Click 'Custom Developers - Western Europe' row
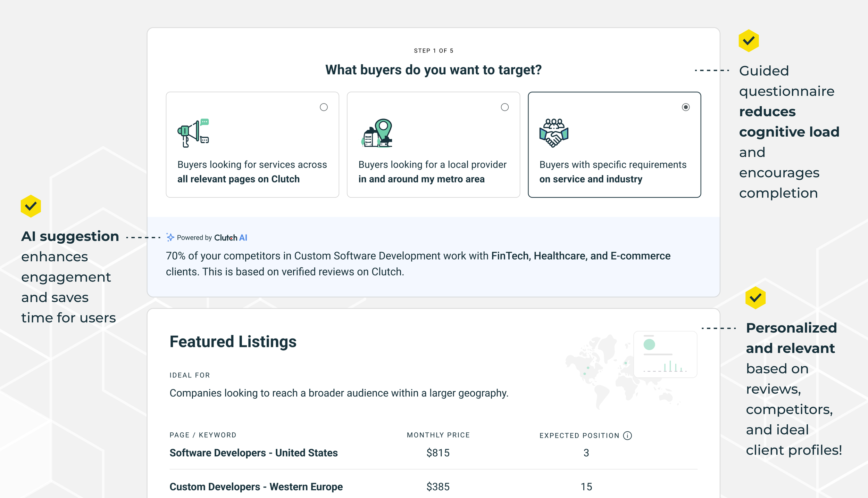Screen dimensions: 868x498 433,487
